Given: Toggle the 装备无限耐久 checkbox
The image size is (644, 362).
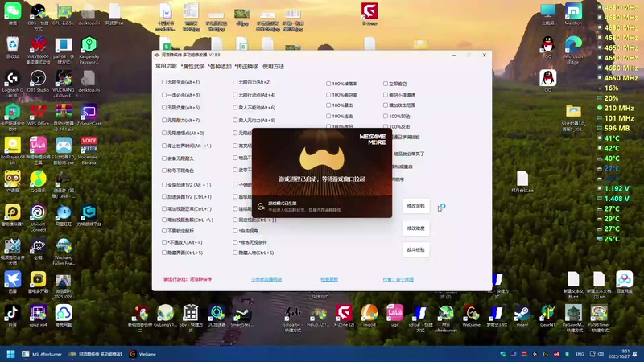Looking at the screenshot, I should tap(164, 158).
